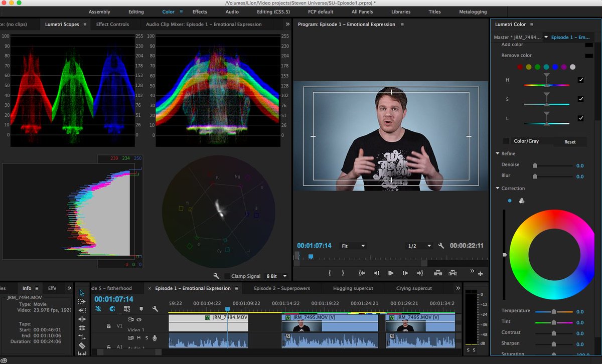The width and height of the screenshot is (602, 364).
Task: Select the Ripple Edit tool
Action: pyautogui.click(x=82, y=319)
